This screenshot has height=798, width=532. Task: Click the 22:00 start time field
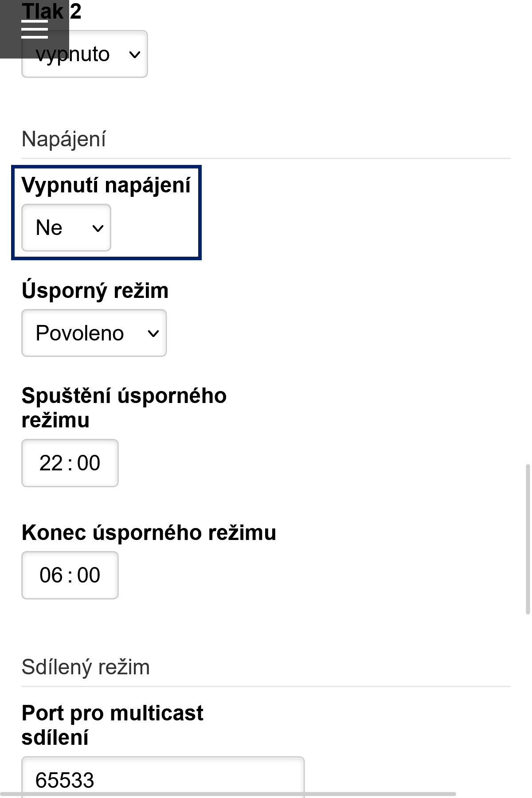(70, 463)
